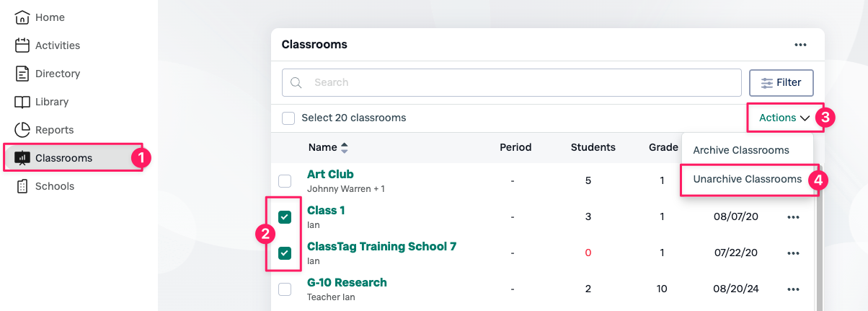The image size is (868, 311).
Task: Click the Reports pie chart icon
Action: [x=22, y=130]
